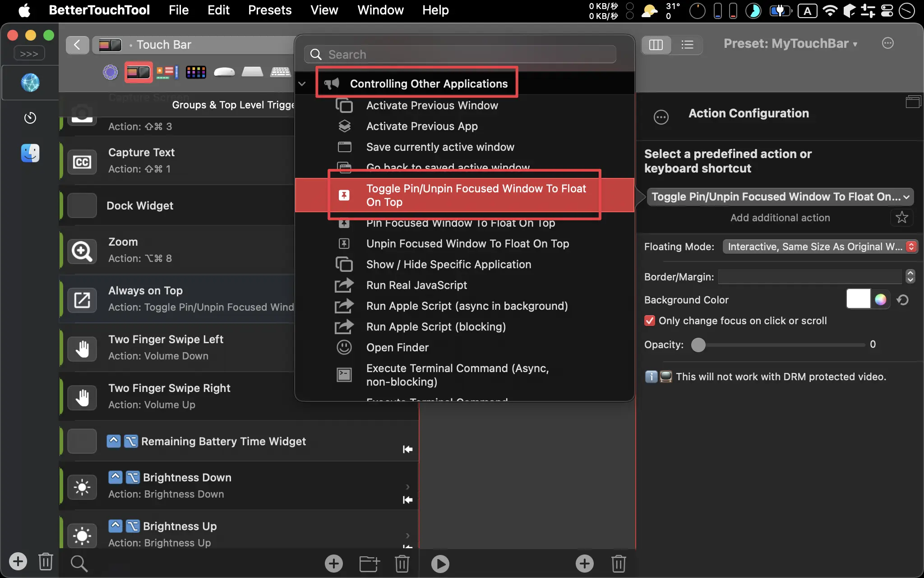Add a new trigger with the plus icon
The image size is (924, 578).
334,563
